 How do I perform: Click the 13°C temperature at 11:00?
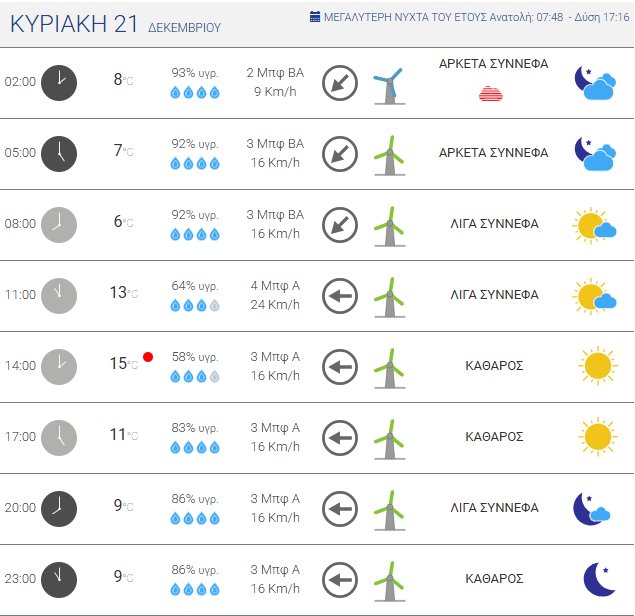point(118,293)
